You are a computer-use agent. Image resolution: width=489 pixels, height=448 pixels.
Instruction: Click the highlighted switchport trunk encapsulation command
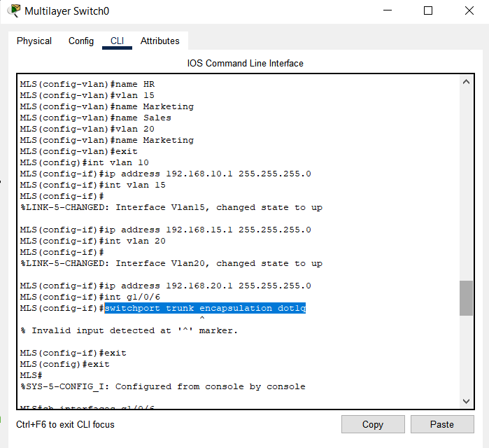point(205,308)
